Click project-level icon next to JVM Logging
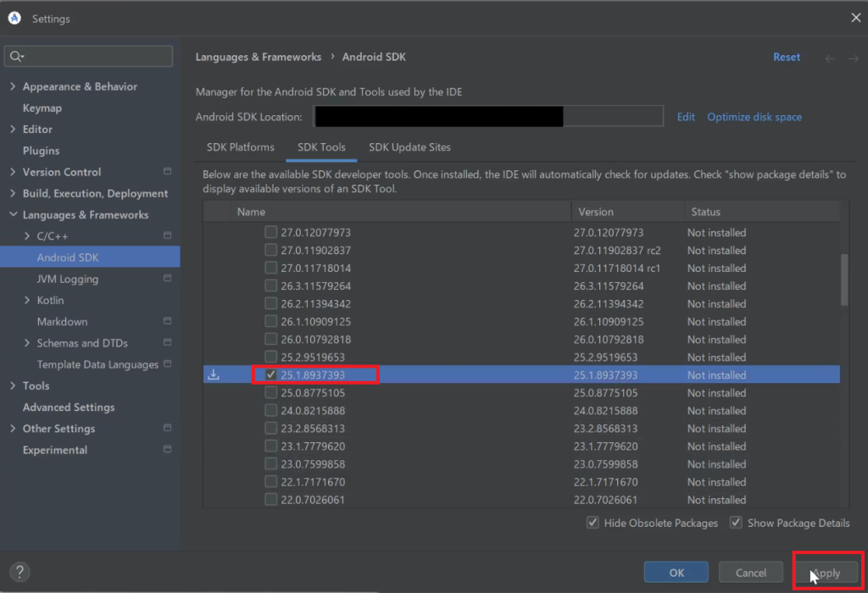This screenshot has width=868, height=593. pos(167,279)
